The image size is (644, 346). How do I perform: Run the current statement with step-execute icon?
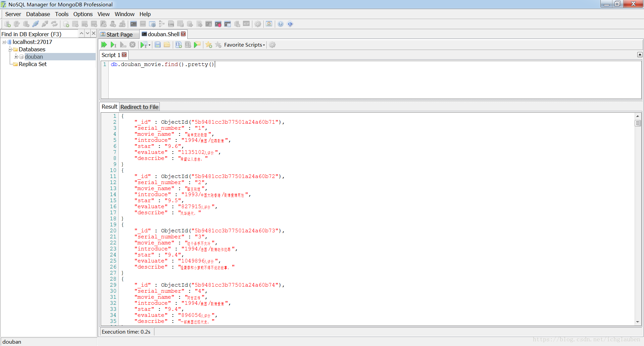point(113,45)
